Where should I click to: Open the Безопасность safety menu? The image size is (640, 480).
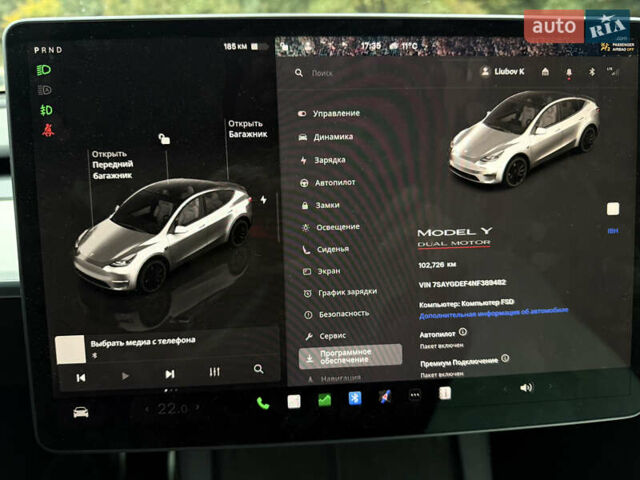click(x=337, y=314)
